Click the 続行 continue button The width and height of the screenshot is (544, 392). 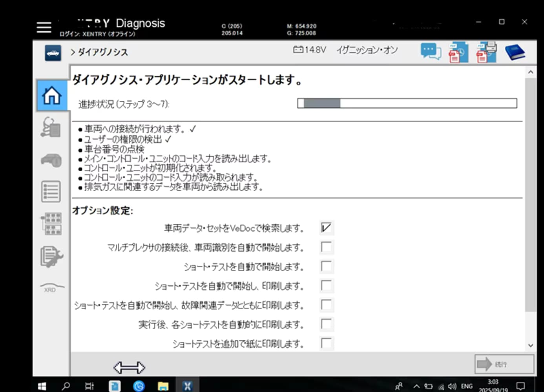504,364
